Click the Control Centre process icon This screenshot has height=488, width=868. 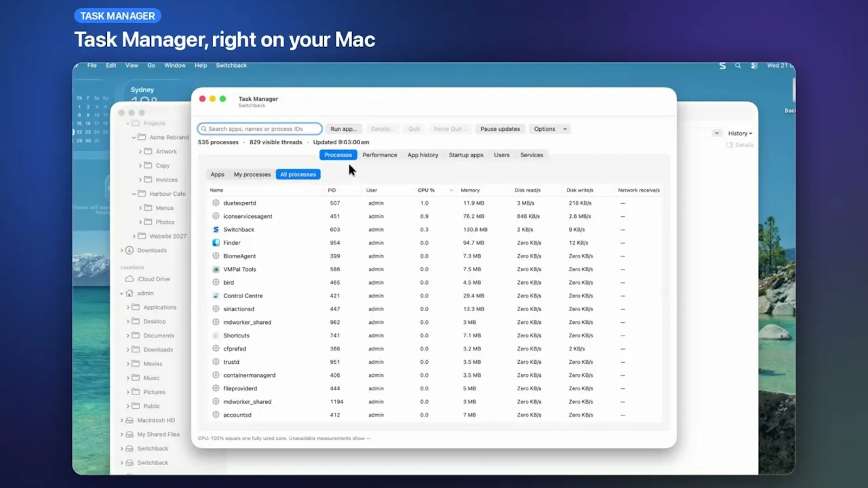point(216,296)
